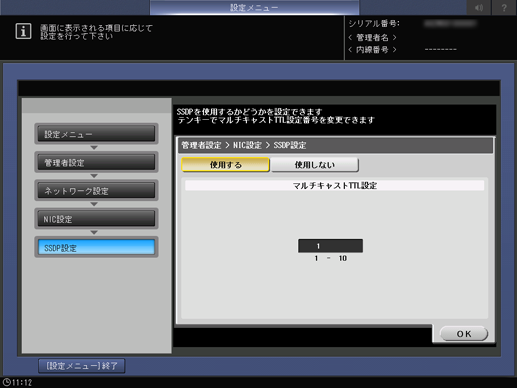Select 使用しない to disable SSDP

click(315, 165)
